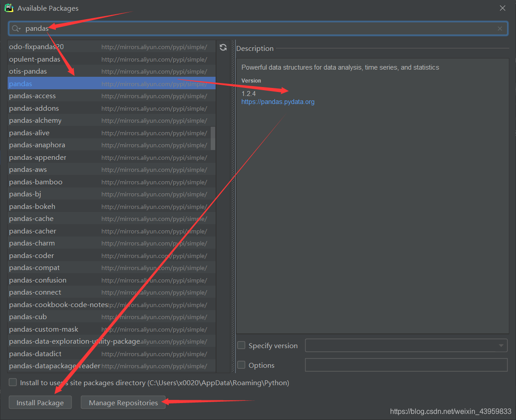Click the Options text field
Viewport: 516px width, 420px height.
tap(406, 365)
